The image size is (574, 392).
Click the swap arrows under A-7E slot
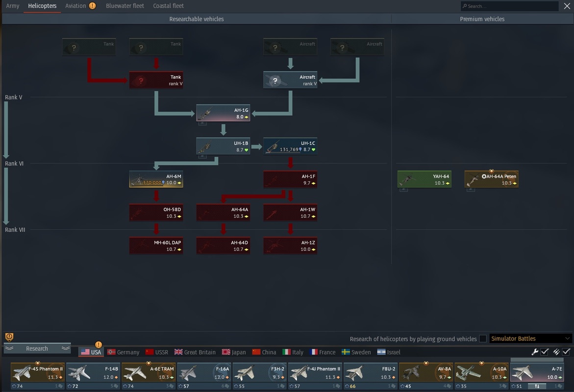click(x=537, y=386)
